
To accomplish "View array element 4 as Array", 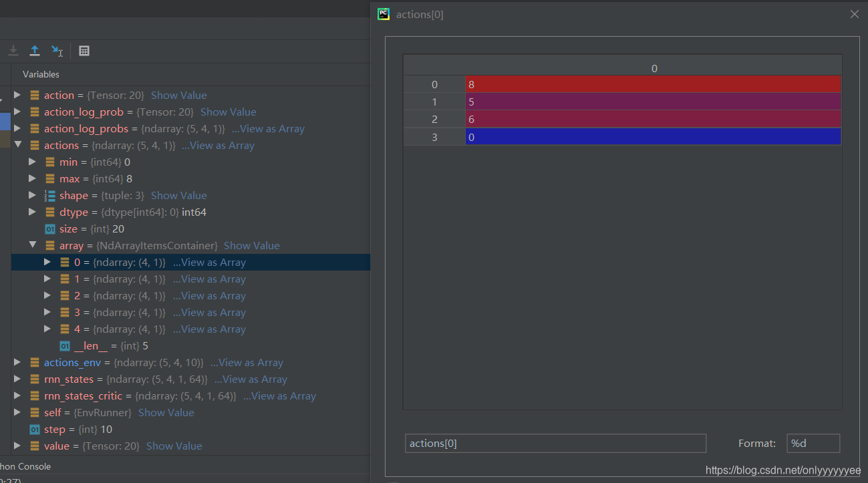I will (x=209, y=329).
